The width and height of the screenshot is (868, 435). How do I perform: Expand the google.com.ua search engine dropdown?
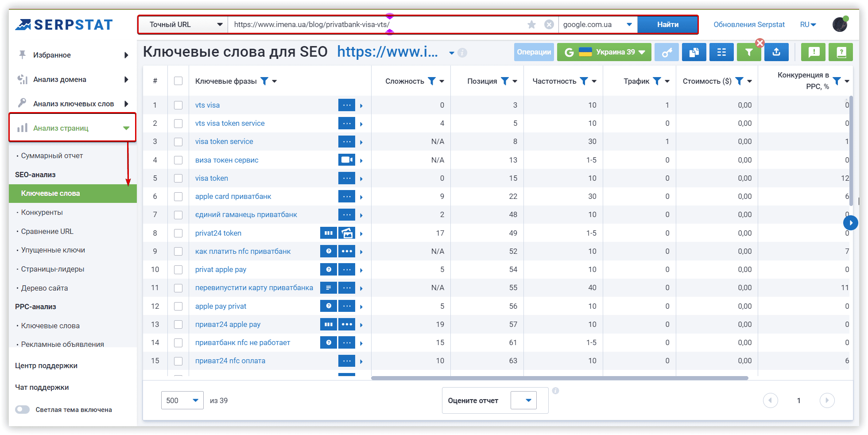click(x=597, y=25)
